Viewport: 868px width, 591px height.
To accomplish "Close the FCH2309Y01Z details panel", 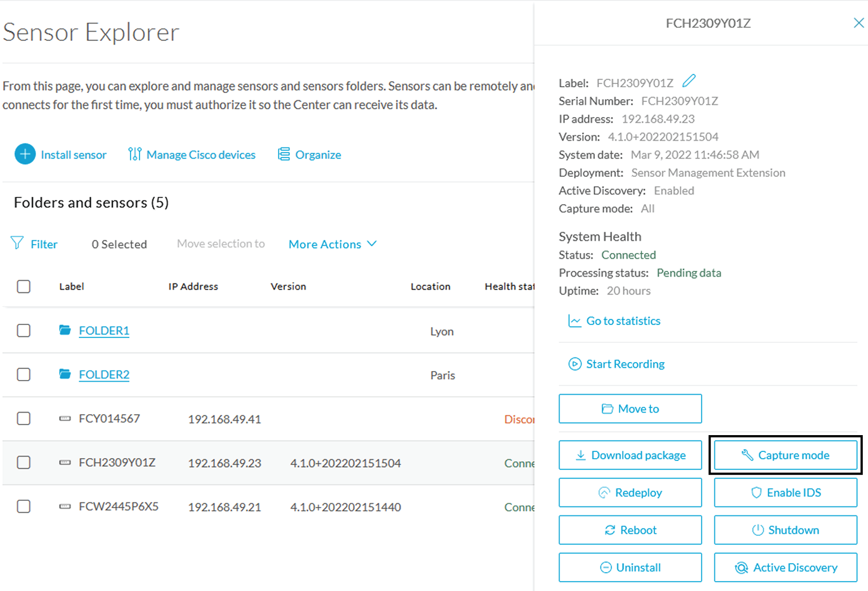I will pyautogui.click(x=858, y=23).
